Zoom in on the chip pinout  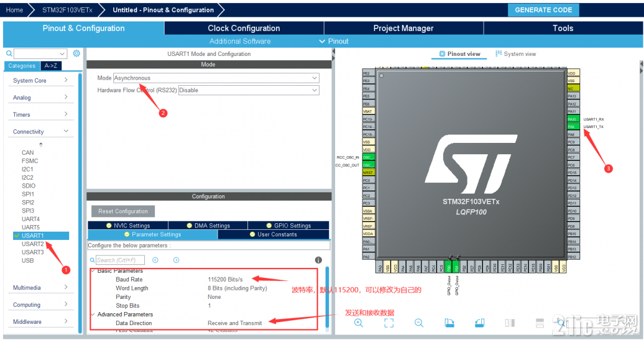pyautogui.click(x=358, y=323)
